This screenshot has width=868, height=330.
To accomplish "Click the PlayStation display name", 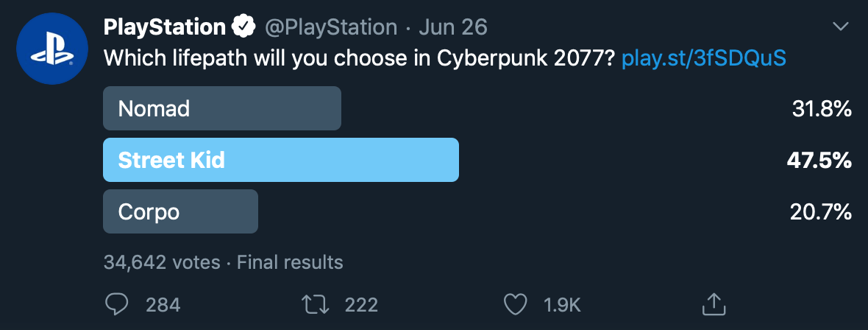I will point(165,28).
